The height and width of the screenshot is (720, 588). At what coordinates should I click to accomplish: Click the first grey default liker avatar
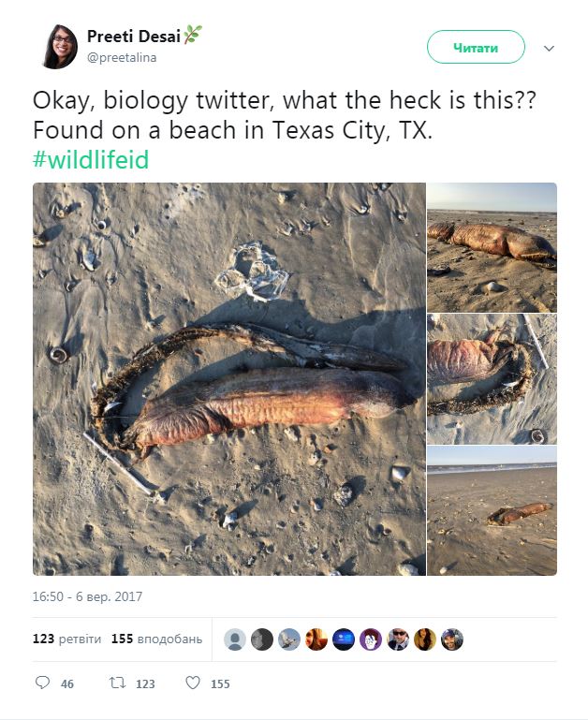pyautogui.click(x=236, y=639)
